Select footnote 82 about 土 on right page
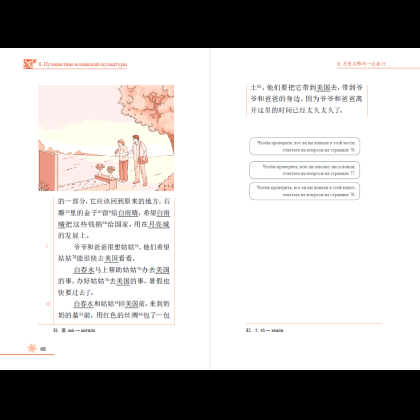Image resolution: width=420 pixels, height=420 pixels. 265,330
